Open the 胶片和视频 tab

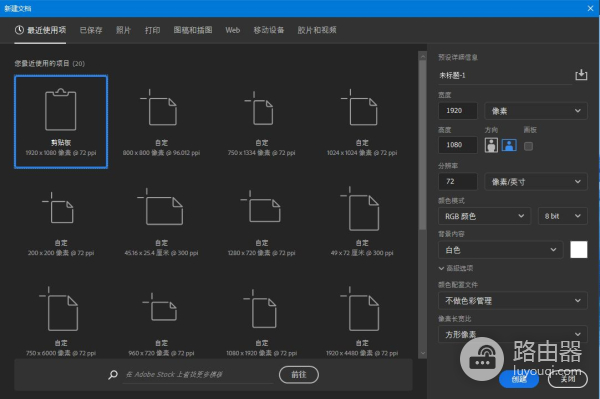(x=317, y=30)
